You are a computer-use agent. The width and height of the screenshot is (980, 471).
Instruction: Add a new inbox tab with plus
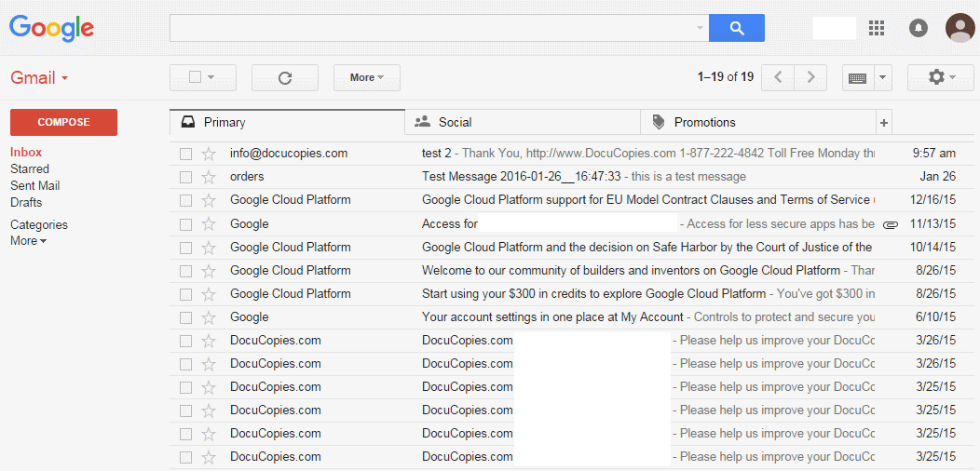tap(884, 122)
